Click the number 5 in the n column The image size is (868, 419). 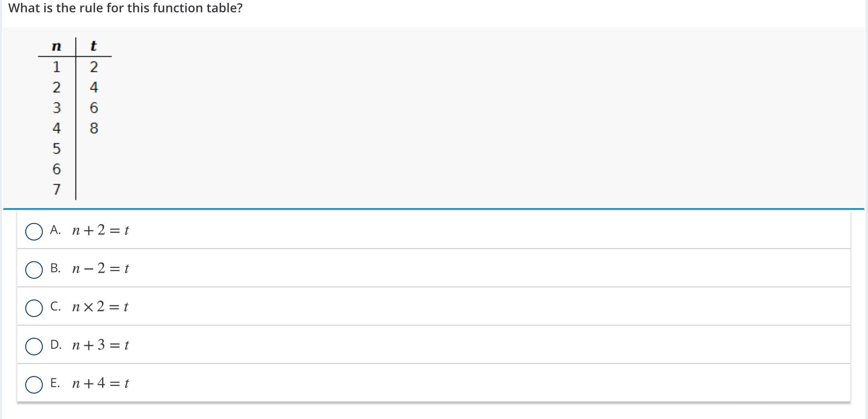coord(57,149)
